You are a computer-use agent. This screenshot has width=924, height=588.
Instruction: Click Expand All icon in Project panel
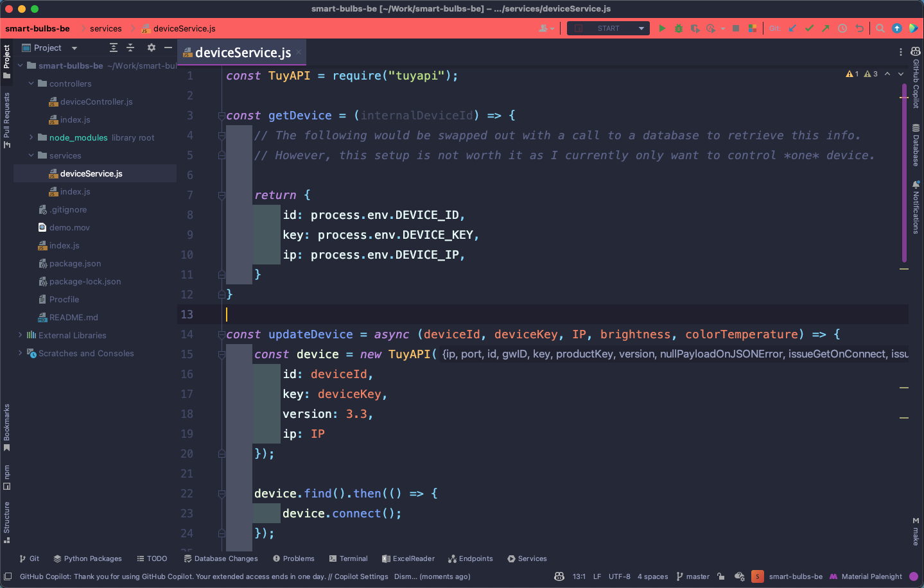[x=114, y=48]
